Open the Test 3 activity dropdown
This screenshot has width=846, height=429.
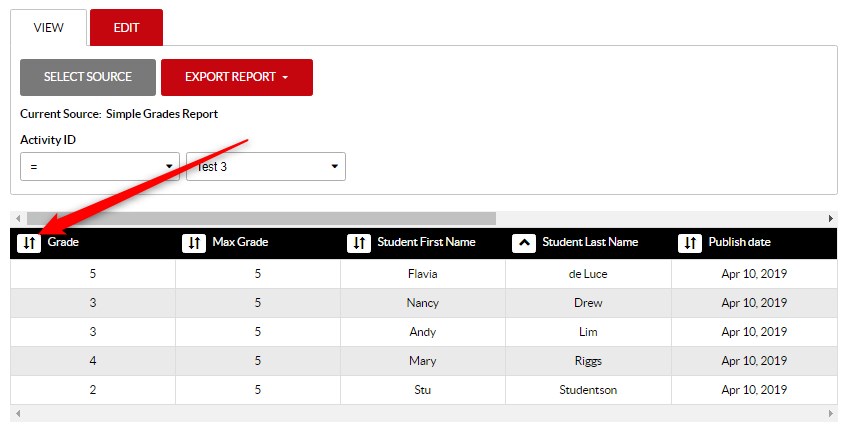(266, 167)
